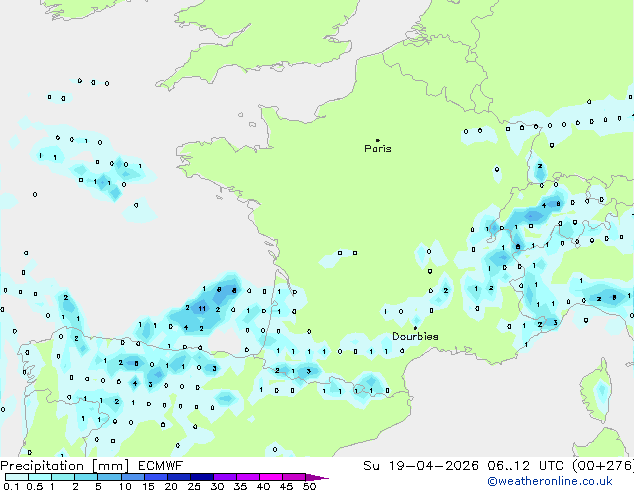This screenshot has width=634, height=490.
Task: Select the 1–2 mm legend color swatch
Action: (63, 477)
